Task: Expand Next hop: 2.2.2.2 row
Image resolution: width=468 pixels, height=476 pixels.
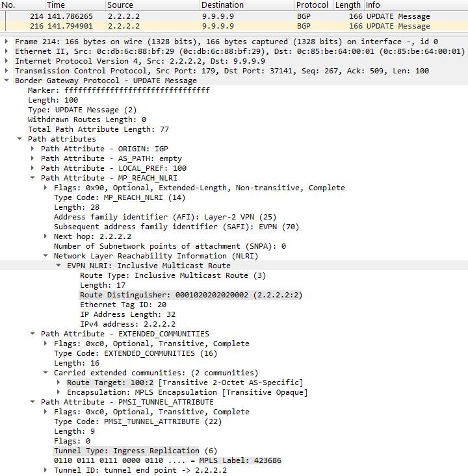Action: click(x=45, y=236)
